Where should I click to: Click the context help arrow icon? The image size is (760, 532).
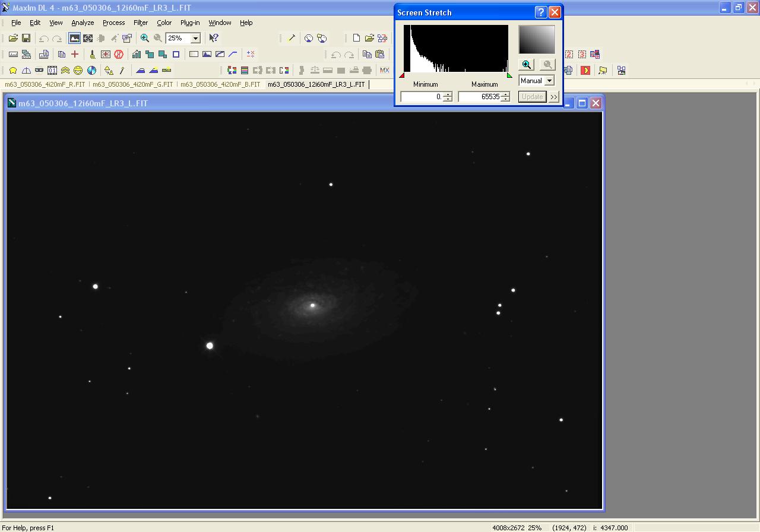coord(214,38)
